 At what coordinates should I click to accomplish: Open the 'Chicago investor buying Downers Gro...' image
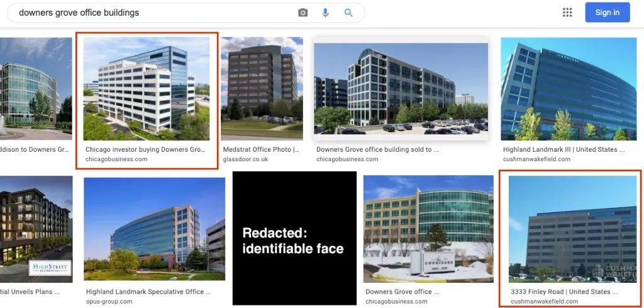point(147,88)
